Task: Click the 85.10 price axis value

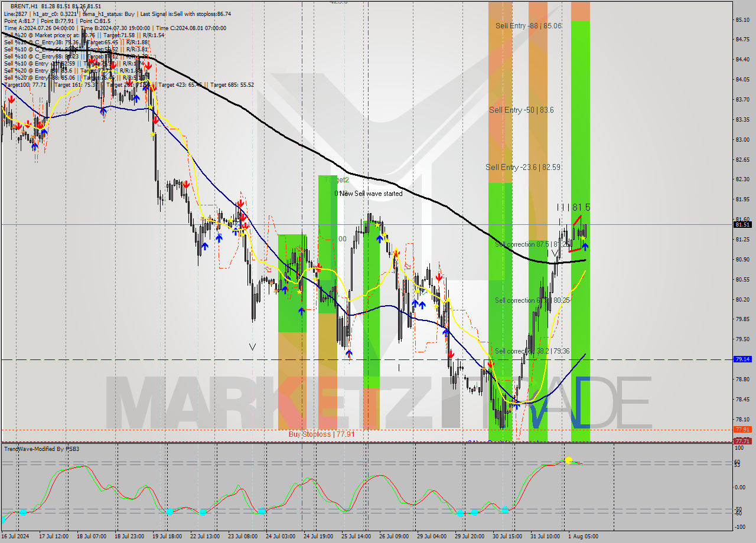Action: pos(742,20)
